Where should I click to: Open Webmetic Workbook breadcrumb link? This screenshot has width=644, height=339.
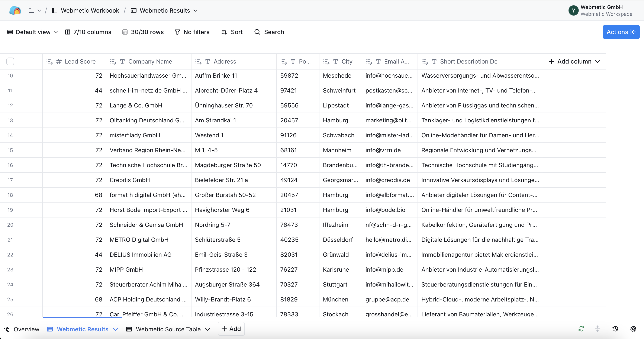pos(86,10)
